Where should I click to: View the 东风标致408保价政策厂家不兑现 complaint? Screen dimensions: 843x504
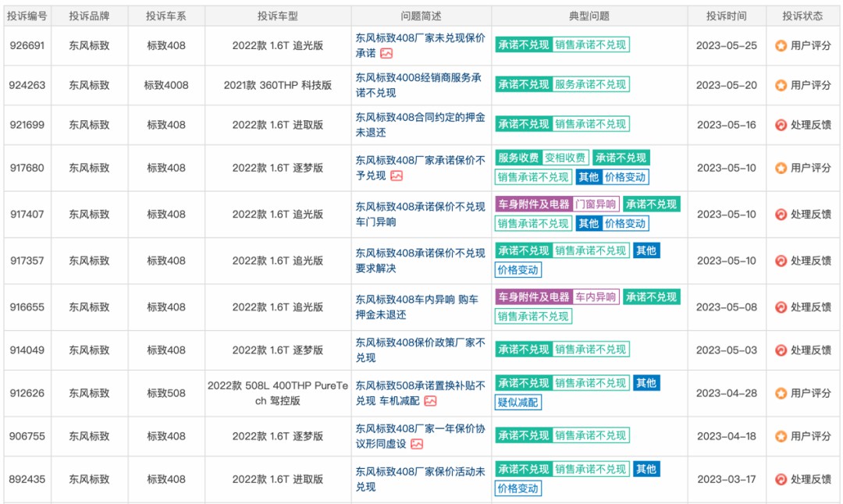coord(420,350)
